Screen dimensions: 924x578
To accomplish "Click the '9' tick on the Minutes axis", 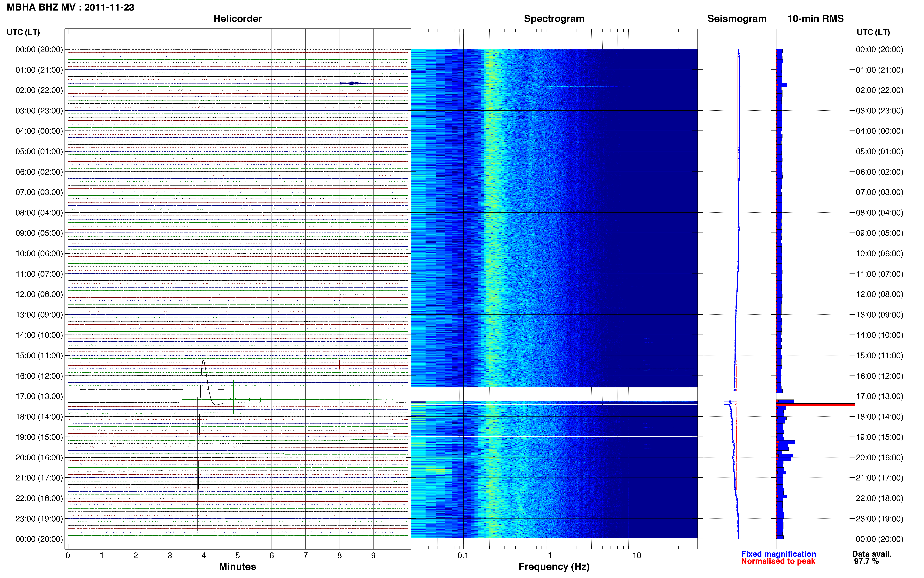I will 373,555.
